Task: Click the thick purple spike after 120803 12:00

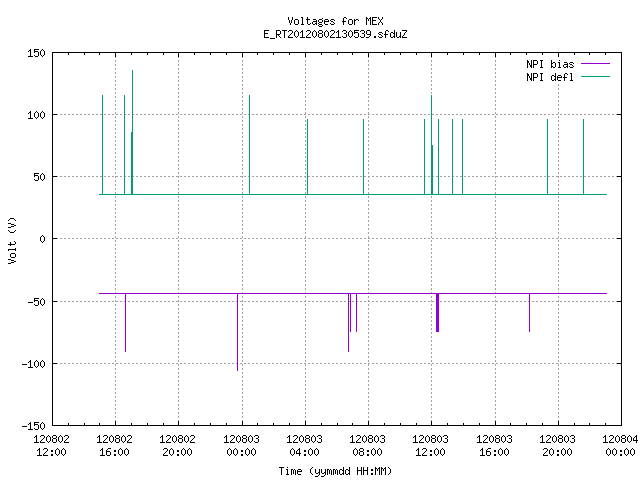Action: [438, 313]
